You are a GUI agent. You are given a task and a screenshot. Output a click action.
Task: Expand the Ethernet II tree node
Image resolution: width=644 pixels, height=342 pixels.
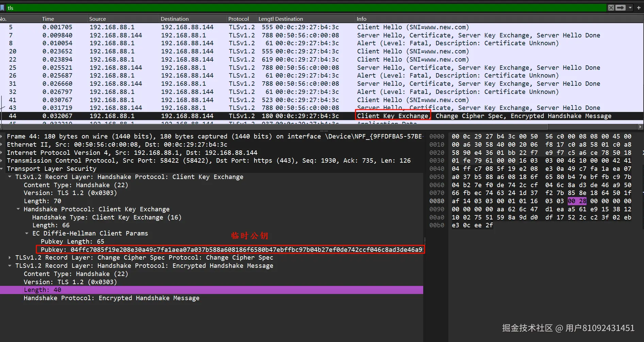2,145
